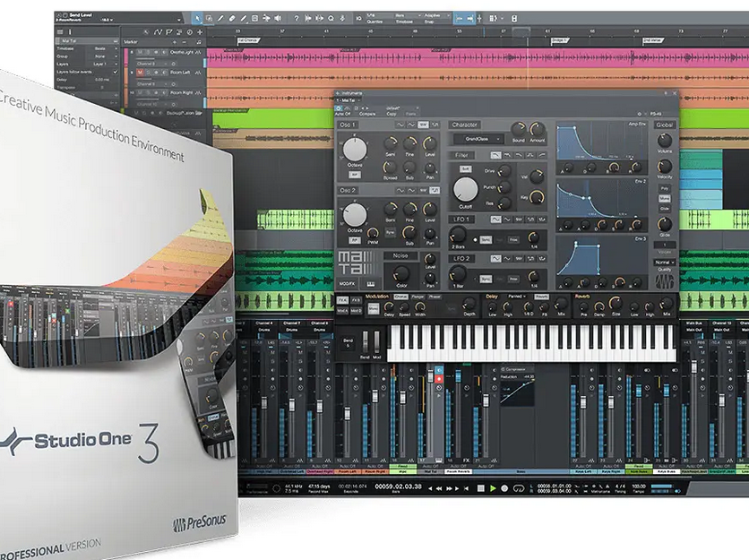Screen dimensions: 749x560
Task: Click the PreSonus logo in Mai Tai
Action: [664, 282]
